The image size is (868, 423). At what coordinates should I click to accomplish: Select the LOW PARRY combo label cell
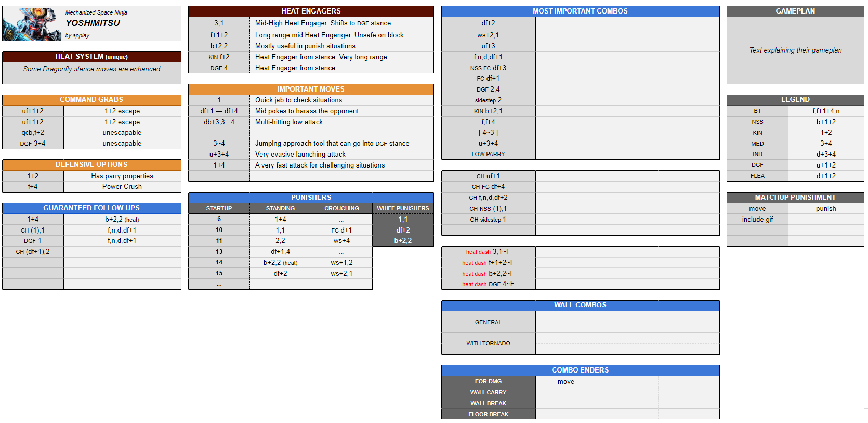488,154
